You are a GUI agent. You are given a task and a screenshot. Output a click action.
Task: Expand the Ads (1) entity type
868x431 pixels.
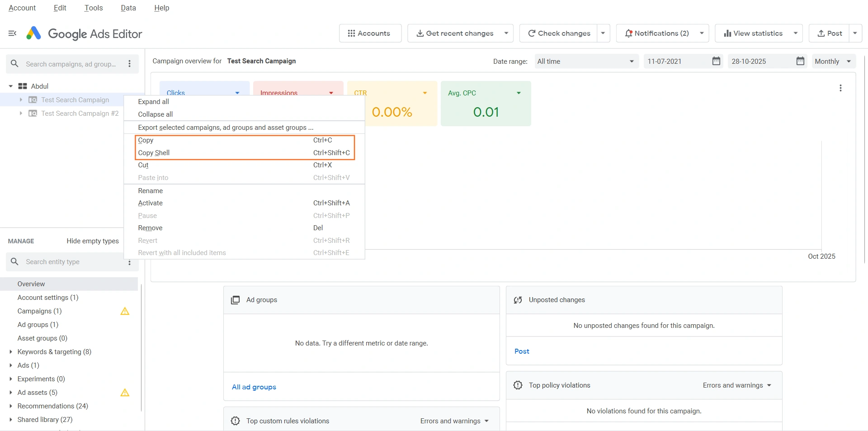[10, 365]
